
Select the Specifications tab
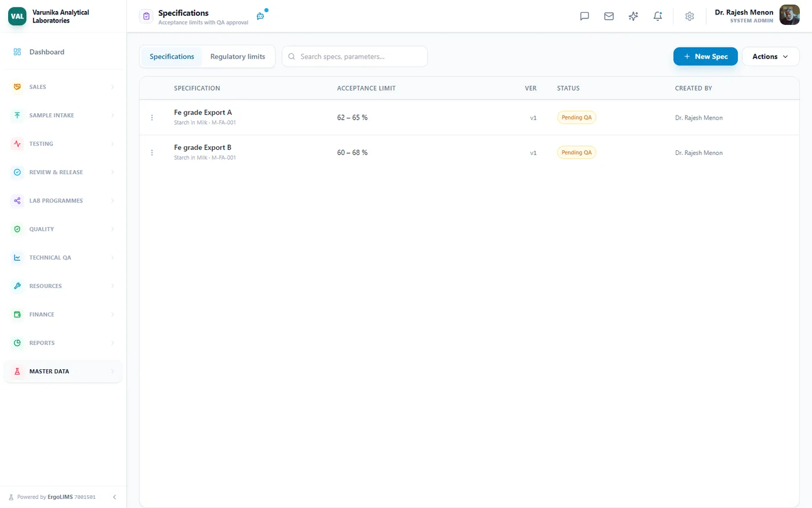tap(172, 56)
